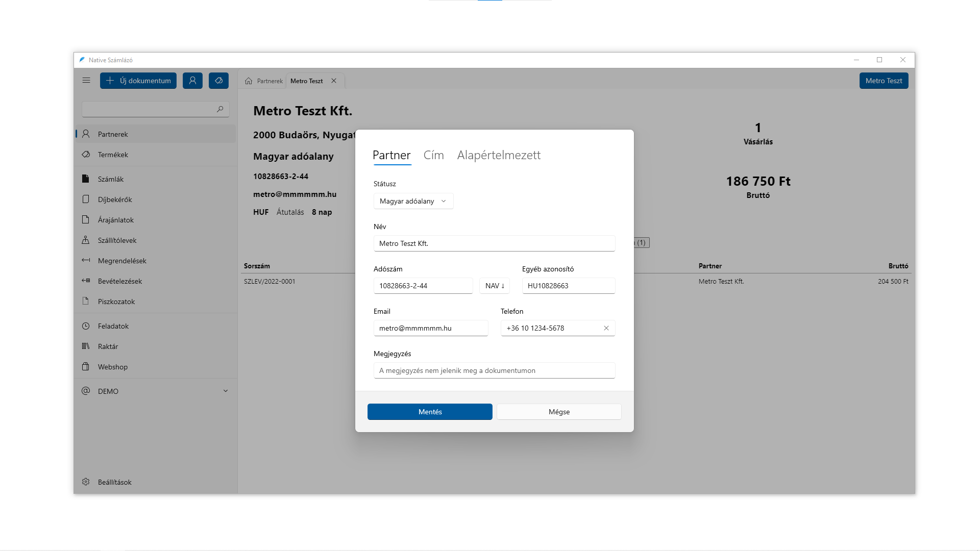Open Szállítólevek in the sidebar
This screenshot has width=980, height=551.
point(117,240)
